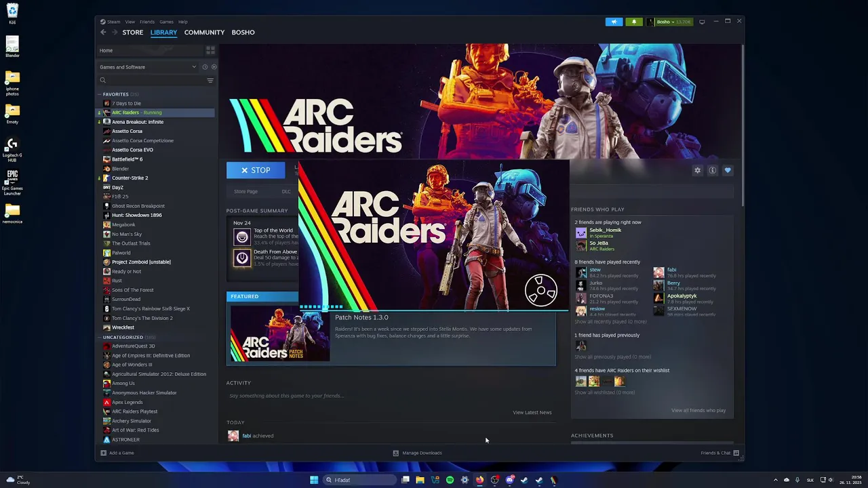Toggle ARC Raiders favorite heart icon
The image size is (868, 488).
click(728, 171)
